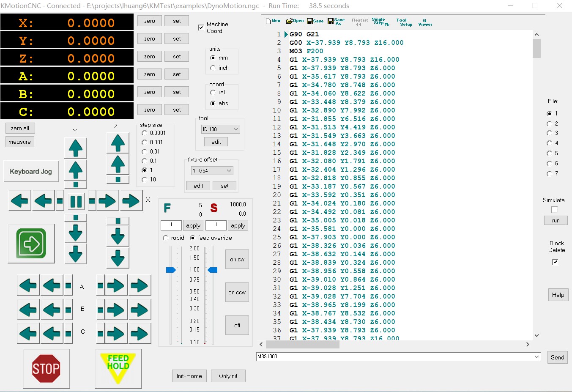Click the red STOP emergency button

click(46, 369)
